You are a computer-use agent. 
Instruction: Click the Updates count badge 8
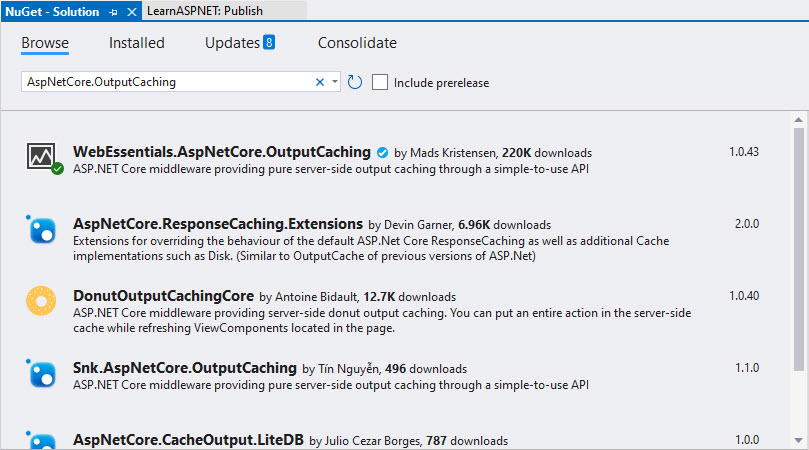(x=269, y=42)
